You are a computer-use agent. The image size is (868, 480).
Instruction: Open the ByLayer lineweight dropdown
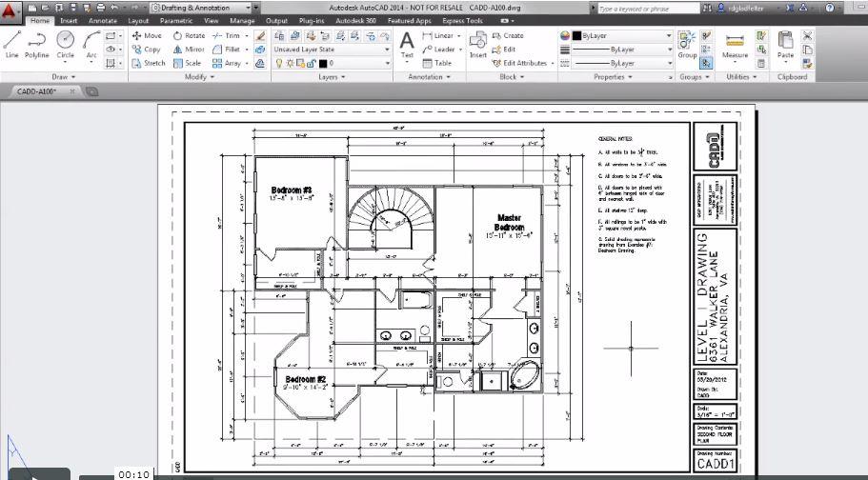tap(622, 50)
